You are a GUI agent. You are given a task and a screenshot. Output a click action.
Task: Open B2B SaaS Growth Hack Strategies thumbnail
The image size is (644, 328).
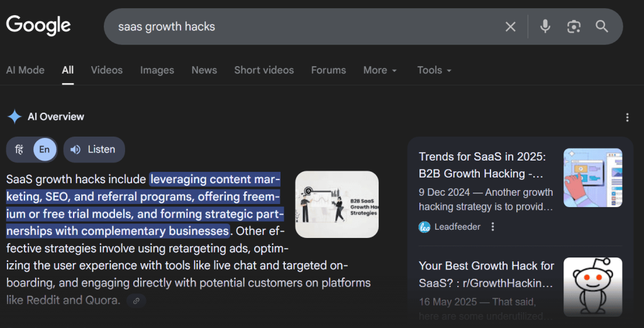[337, 204]
